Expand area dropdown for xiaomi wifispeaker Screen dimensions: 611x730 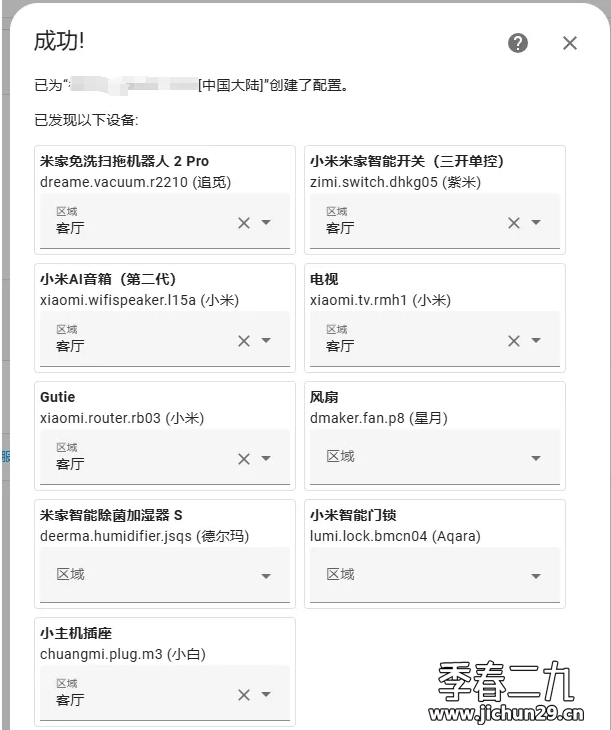266,340
